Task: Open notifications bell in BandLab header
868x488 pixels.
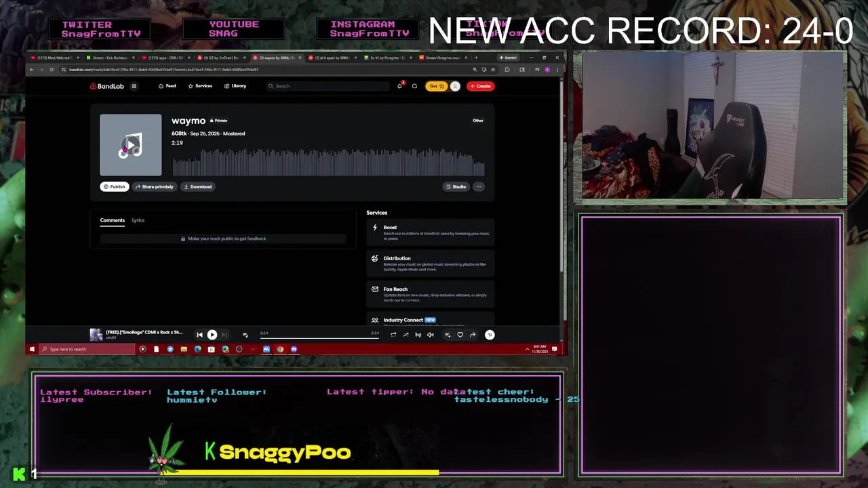Action: pyautogui.click(x=399, y=86)
